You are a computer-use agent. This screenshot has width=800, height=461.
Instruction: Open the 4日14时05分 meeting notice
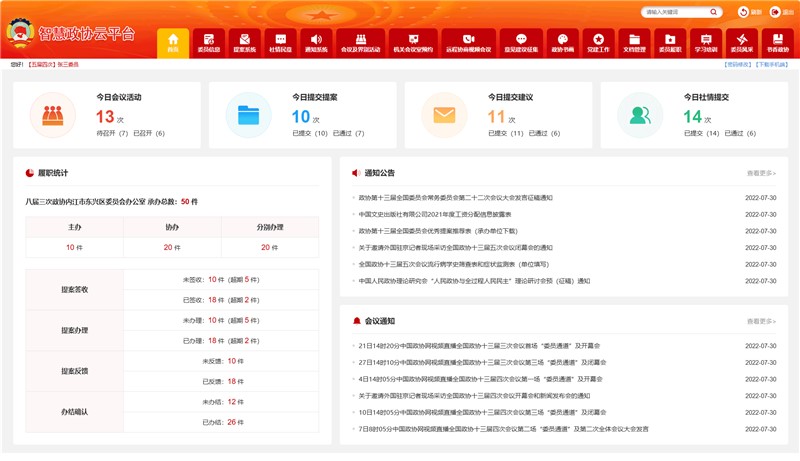[480, 379]
